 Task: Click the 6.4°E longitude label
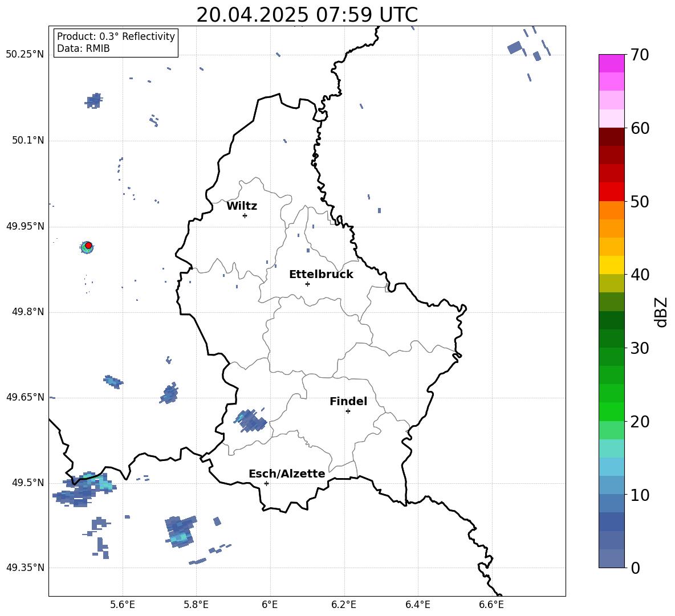(x=417, y=605)
